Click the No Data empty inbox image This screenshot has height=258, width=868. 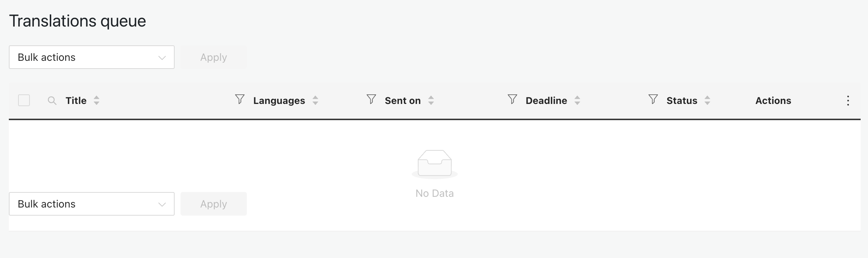click(435, 164)
